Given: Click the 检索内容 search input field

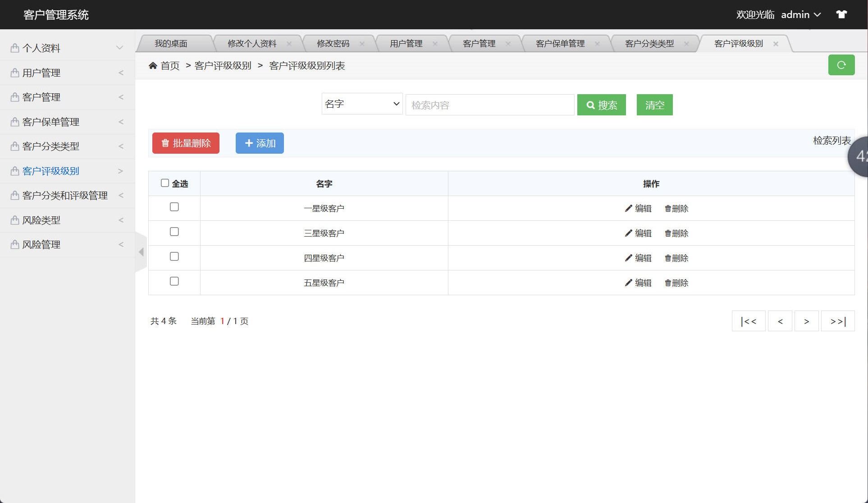Looking at the screenshot, I should (x=490, y=105).
